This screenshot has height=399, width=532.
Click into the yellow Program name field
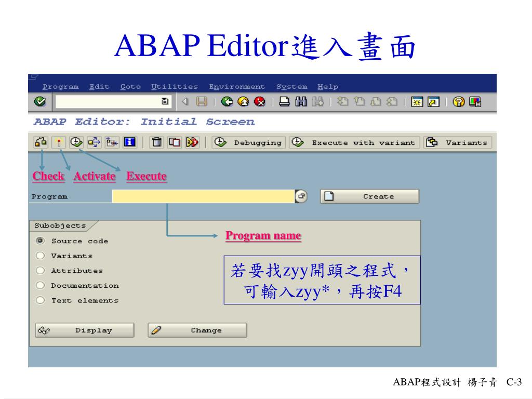coord(203,196)
